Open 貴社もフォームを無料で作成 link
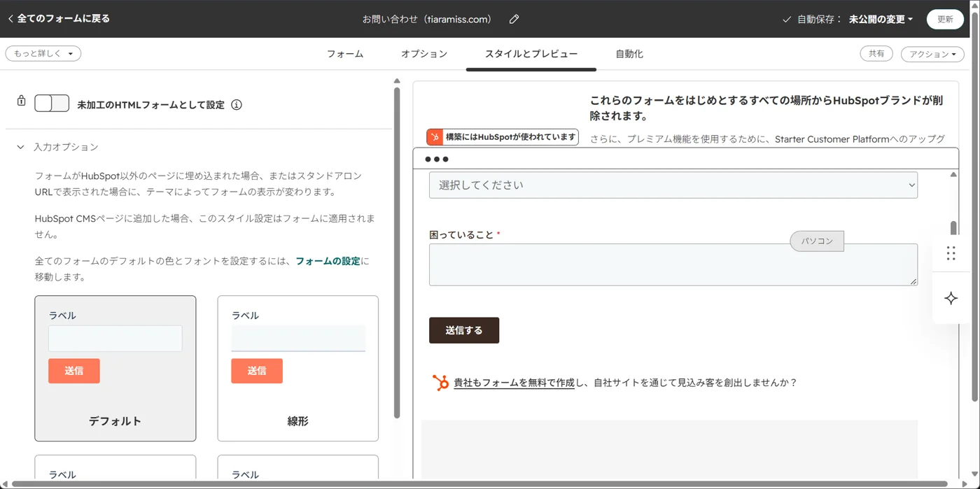 click(x=514, y=383)
